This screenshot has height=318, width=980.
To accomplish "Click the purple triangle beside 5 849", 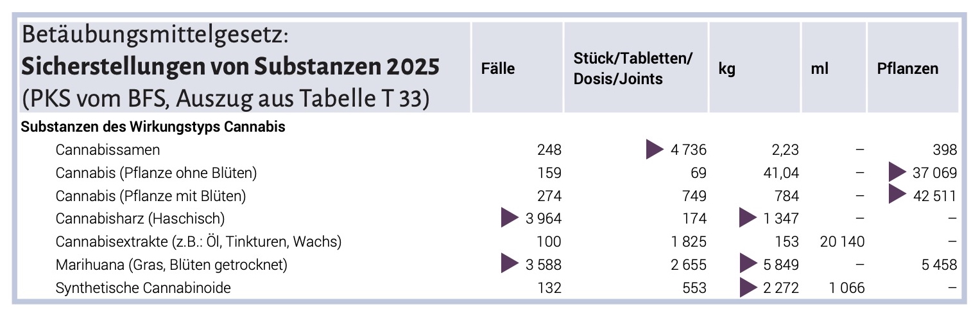I will 748,265.
